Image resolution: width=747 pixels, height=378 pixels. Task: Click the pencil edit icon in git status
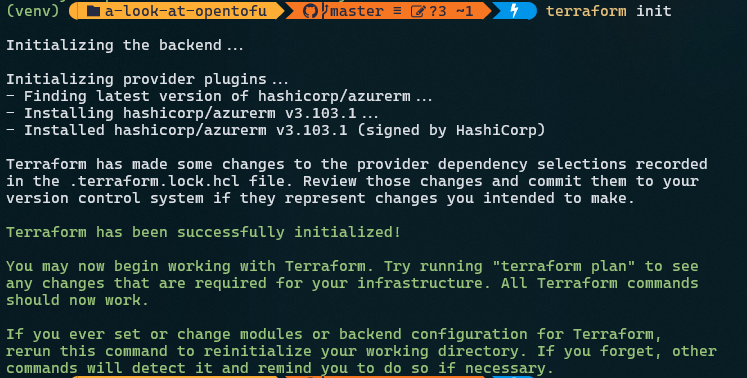click(x=418, y=10)
